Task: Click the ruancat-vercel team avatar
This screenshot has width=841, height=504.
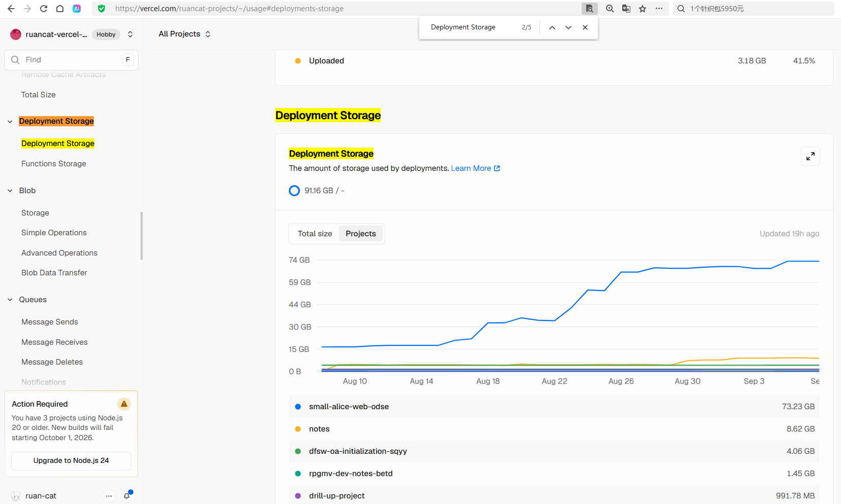Action: [16, 34]
